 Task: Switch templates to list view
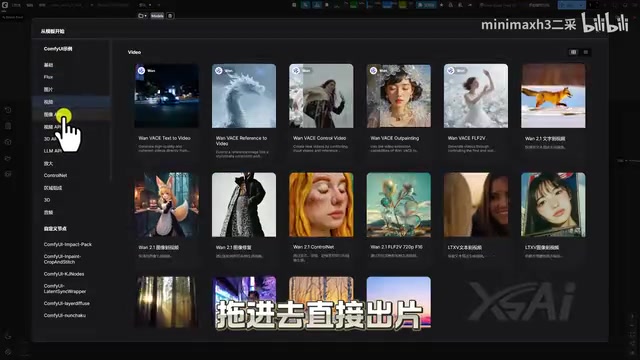point(586,52)
